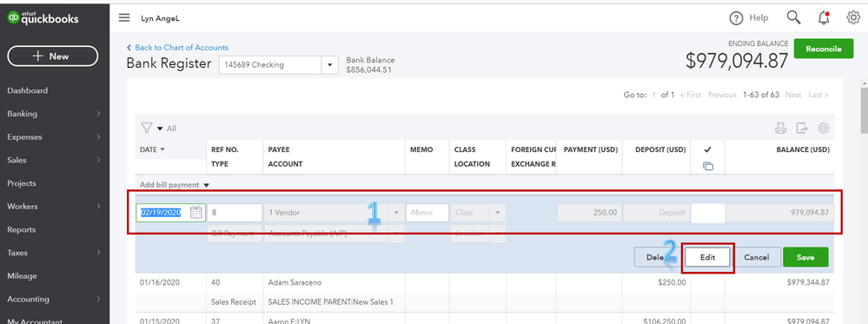Click the $979,344.87 balance cell
The image size is (868, 324).
(x=808, y=282)
